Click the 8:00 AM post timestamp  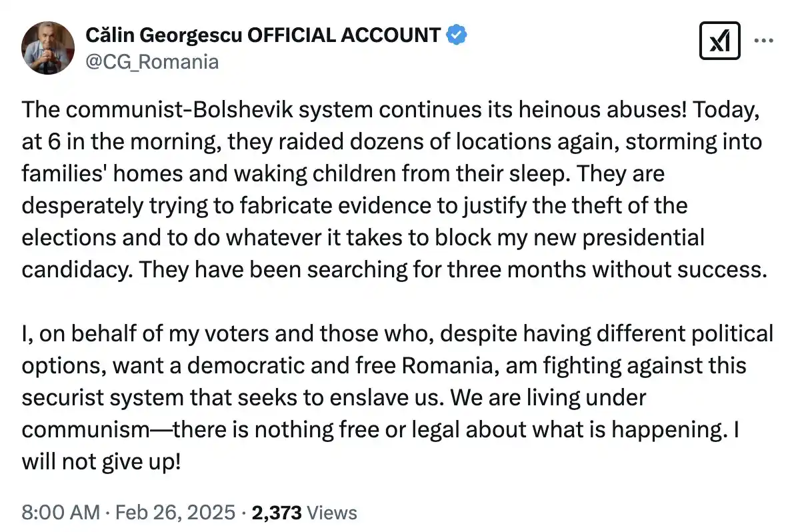[59, 512]
